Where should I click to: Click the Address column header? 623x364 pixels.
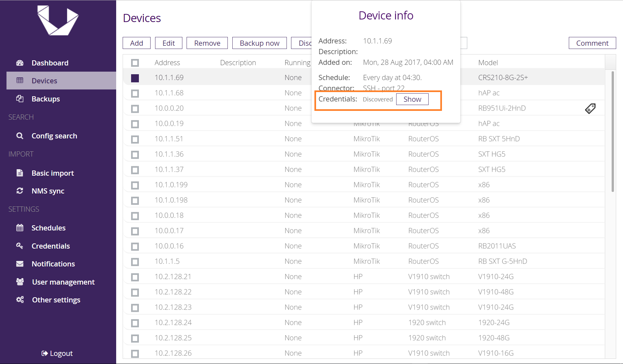[x=167, y=63]
